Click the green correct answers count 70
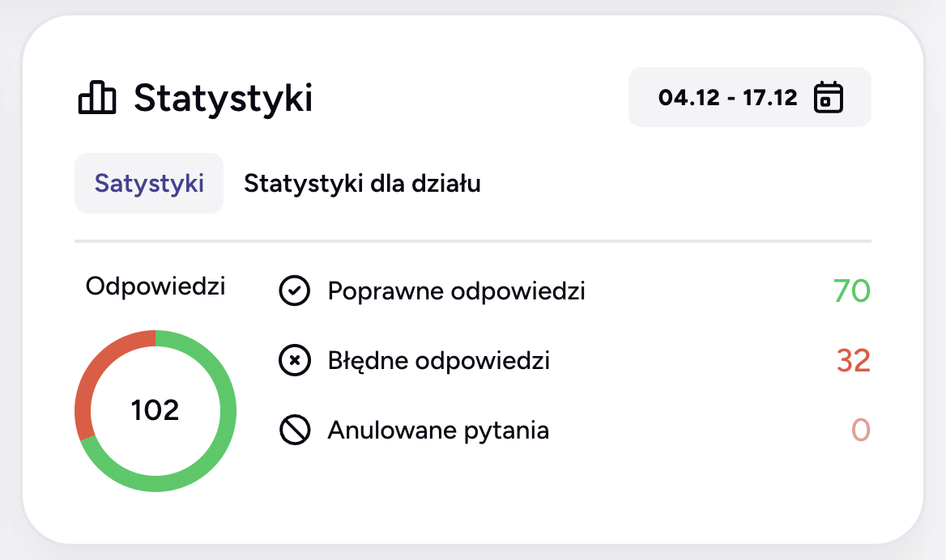The height and width of the screenshot is (560, 946). pyautogui.click(x=851, y=291)
